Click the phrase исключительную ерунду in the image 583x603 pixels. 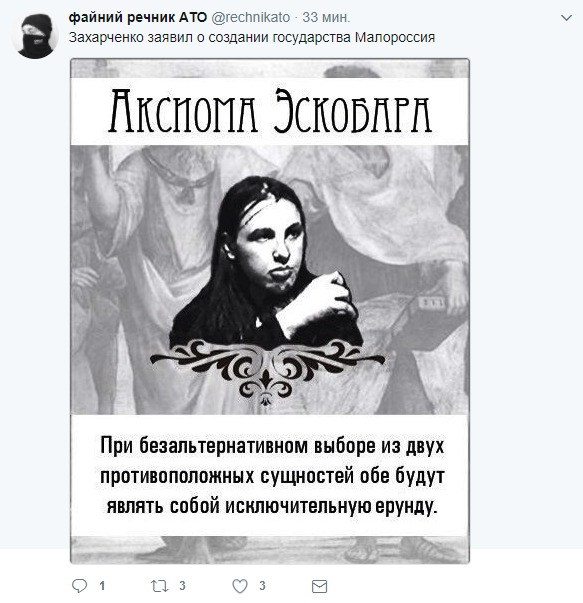pos(331,506)
